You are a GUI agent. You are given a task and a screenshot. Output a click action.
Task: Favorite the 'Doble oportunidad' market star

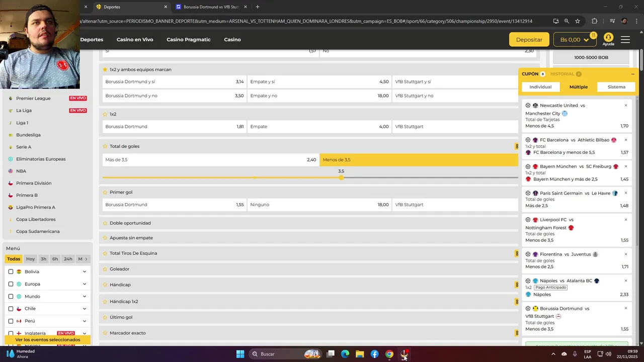pyautogui.click(x=105, y=223)
